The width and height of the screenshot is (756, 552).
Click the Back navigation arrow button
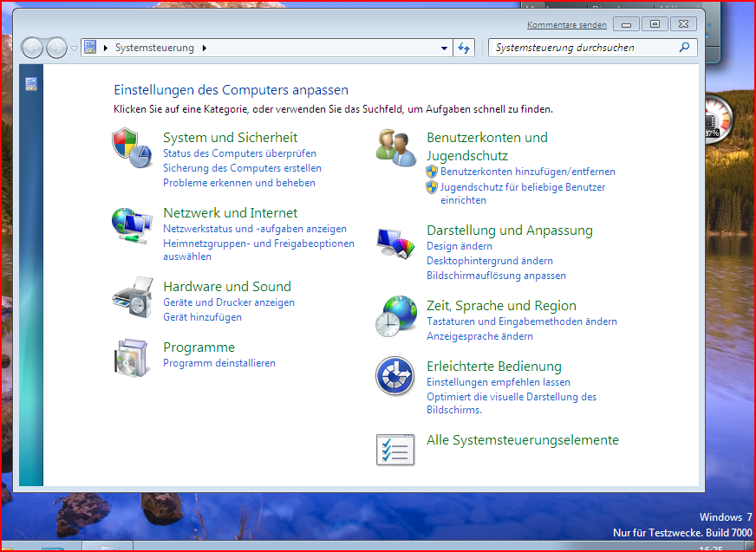pyautogui.click(x=32, y=48)
